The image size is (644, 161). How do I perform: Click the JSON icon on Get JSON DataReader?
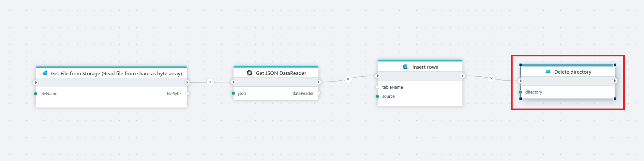pyautogui.click(x=249, y=73)
